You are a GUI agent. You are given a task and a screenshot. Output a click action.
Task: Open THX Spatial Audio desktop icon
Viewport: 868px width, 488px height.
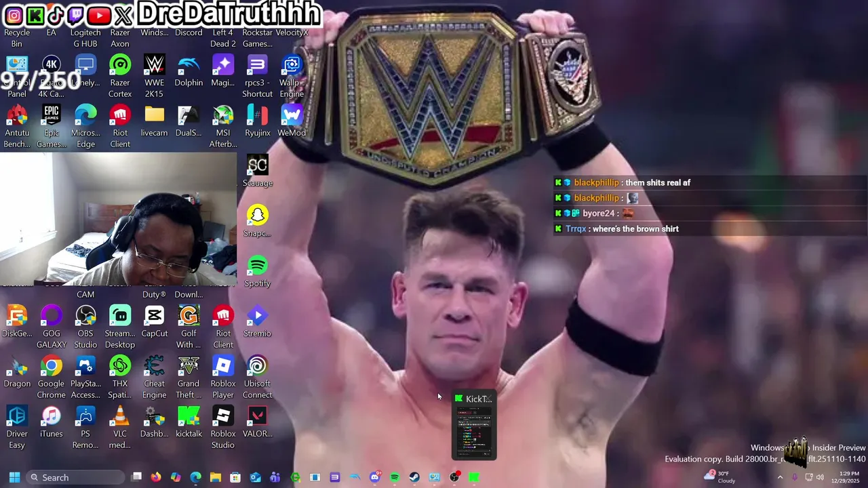(120, 377)
